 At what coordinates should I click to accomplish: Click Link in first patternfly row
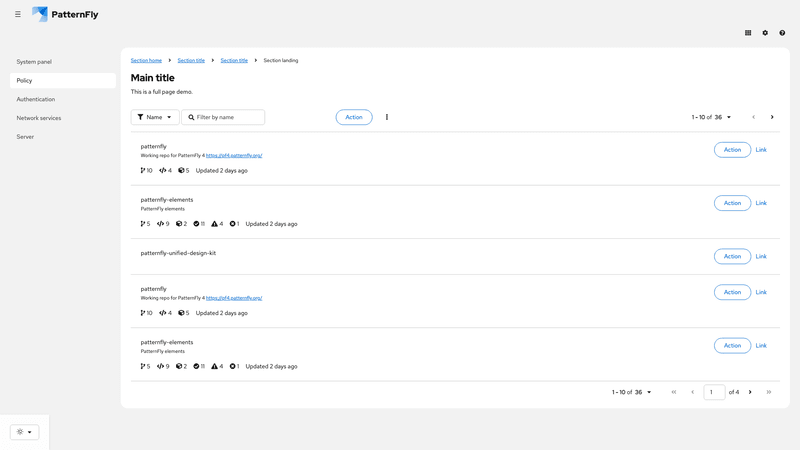[x=761, y=150]
